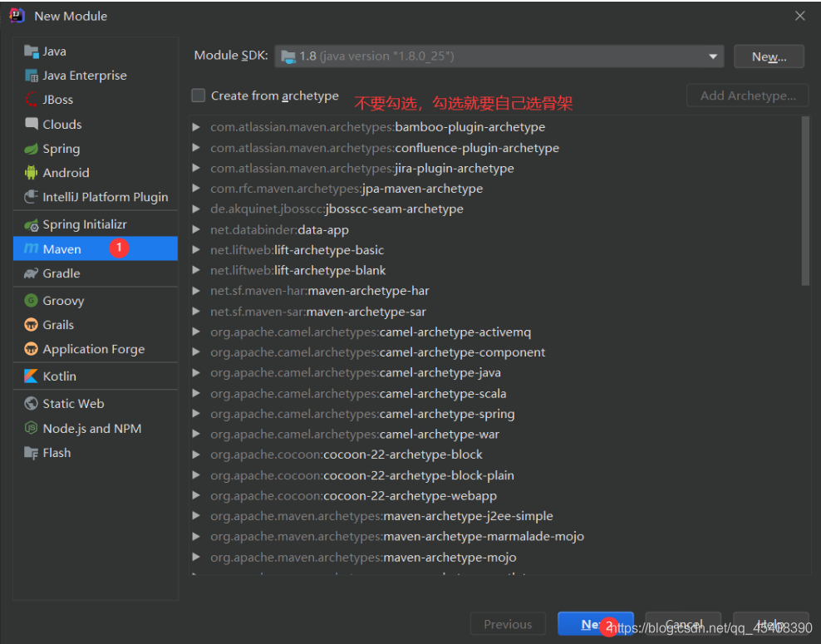Select maven-archetype-j2ee-simple entry
Viewport: 821px width, 644px height.
(381, 516)
